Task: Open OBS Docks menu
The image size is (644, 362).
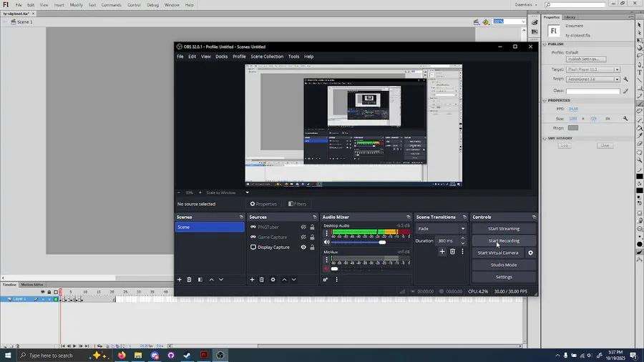Action: coord(221,57)
